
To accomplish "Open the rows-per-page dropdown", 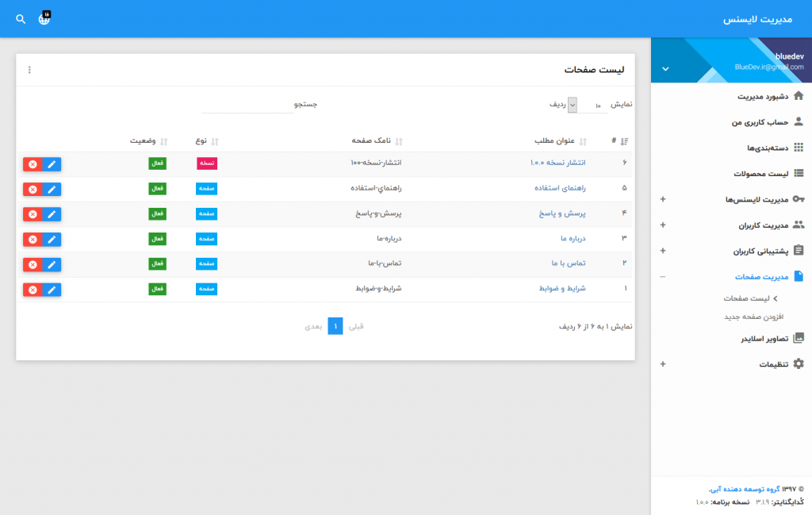I will tap(588, 105).
